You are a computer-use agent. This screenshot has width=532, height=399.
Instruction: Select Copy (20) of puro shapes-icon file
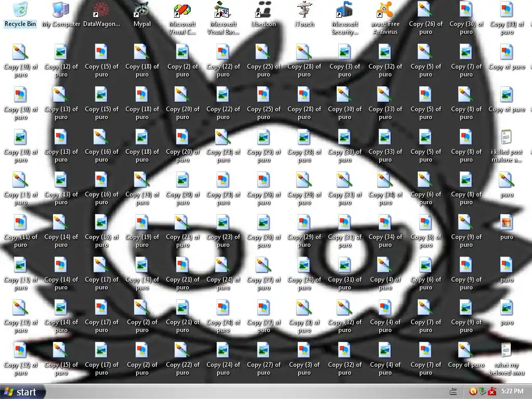coord(182,146)
